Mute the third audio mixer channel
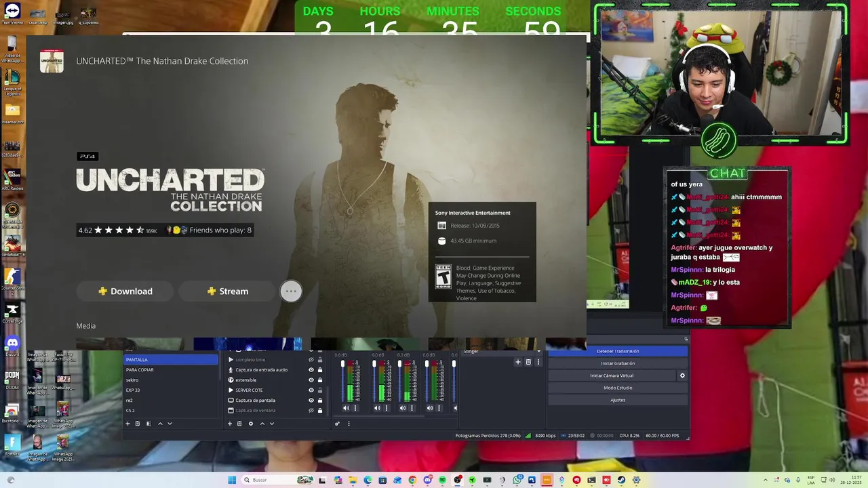This screenshot has width=868, height=488. [403, 408]
